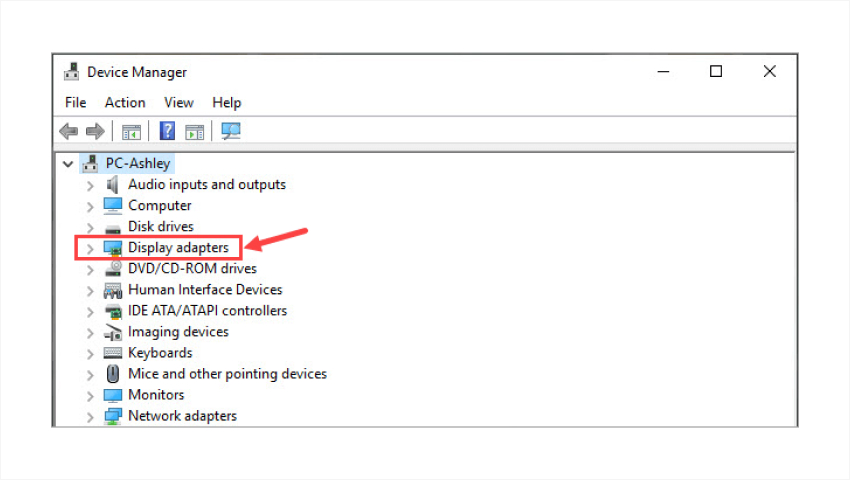This screenshot has width=850, height=480.
Task: Expand Human Interface Devices chevron
Action: click(x=90, y=291)
